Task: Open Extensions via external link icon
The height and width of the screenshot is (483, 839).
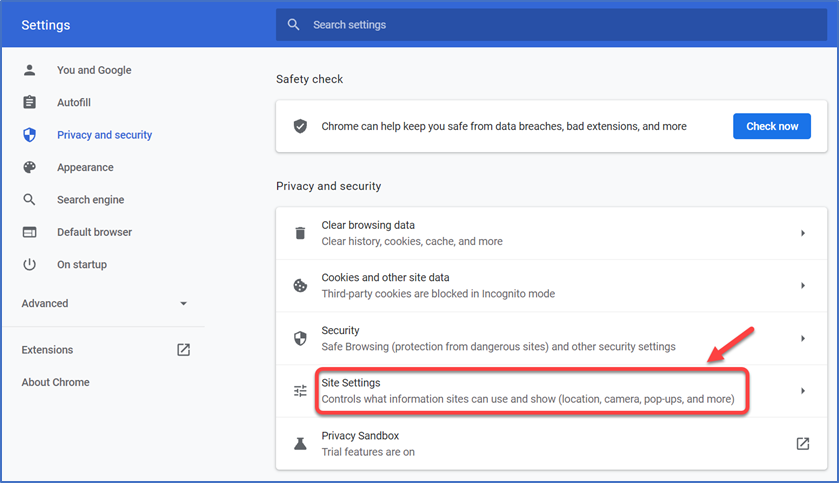Action: pyautogui.click(x=184, y=350)
